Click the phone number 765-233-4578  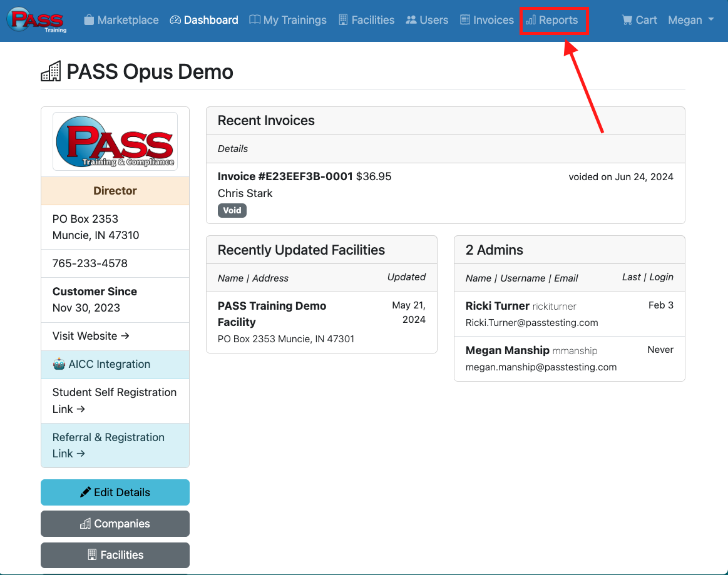coord(90,263)
